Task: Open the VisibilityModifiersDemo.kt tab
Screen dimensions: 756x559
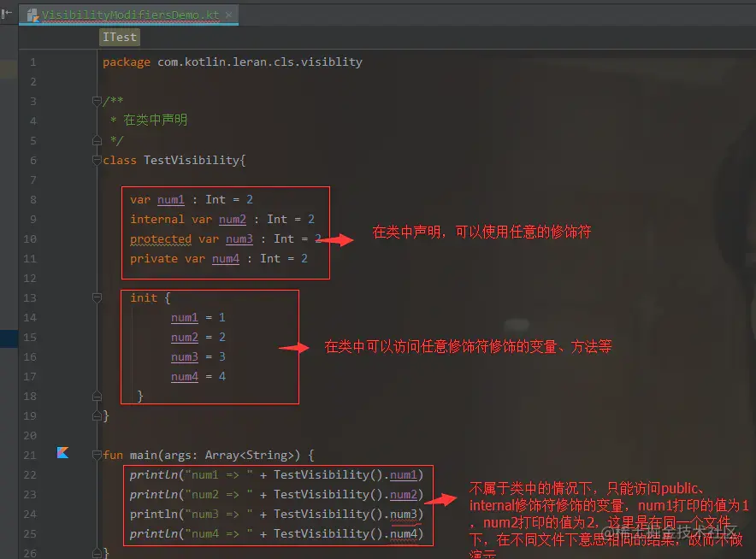Action: [129, 15]
